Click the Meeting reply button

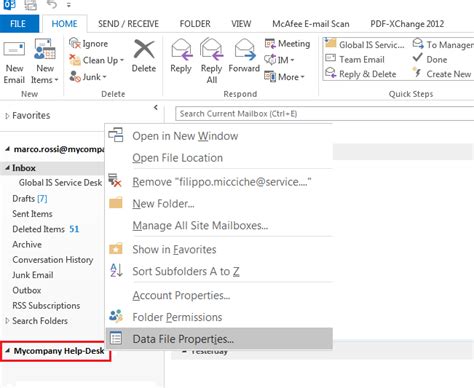click(x=287, y=44)
